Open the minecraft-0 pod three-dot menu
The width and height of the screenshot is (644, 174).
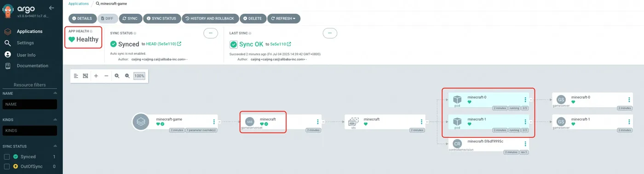pos(525,100)
